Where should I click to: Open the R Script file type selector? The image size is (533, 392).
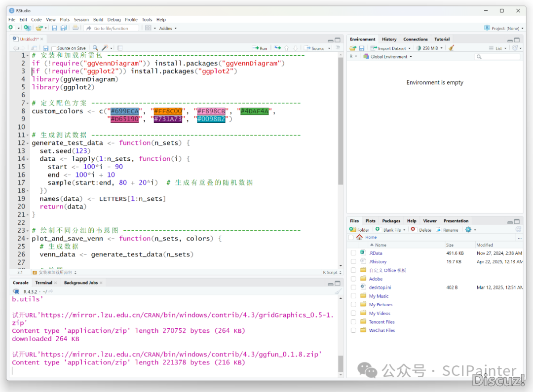tap(332, 273)
